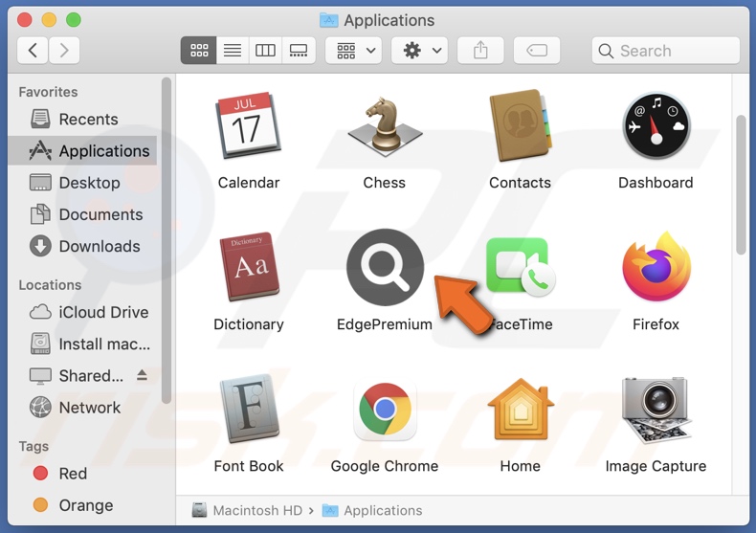
Task: Select the Google Chrome app icon
Action: (x=385, y=410)
